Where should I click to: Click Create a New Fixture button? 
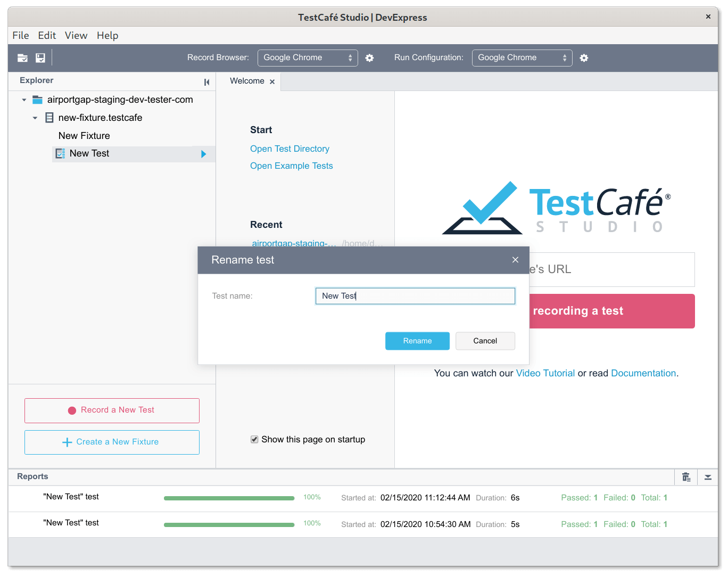[x=112, y=442]
